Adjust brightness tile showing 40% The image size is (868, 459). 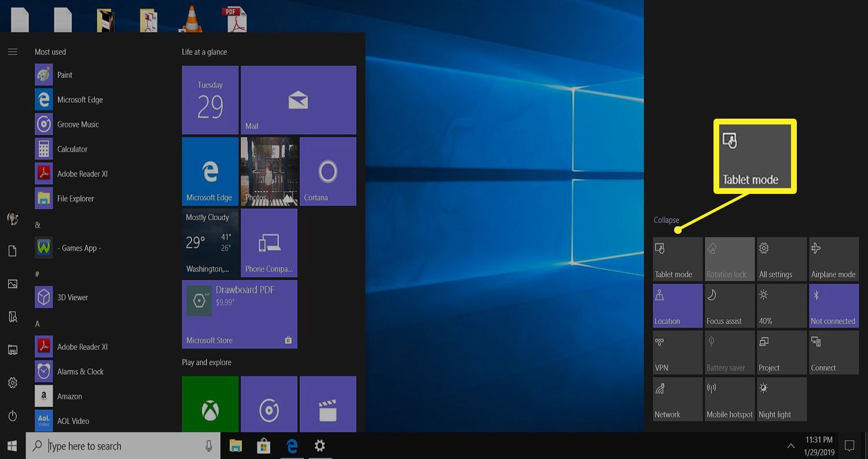[x=782, y=306]
